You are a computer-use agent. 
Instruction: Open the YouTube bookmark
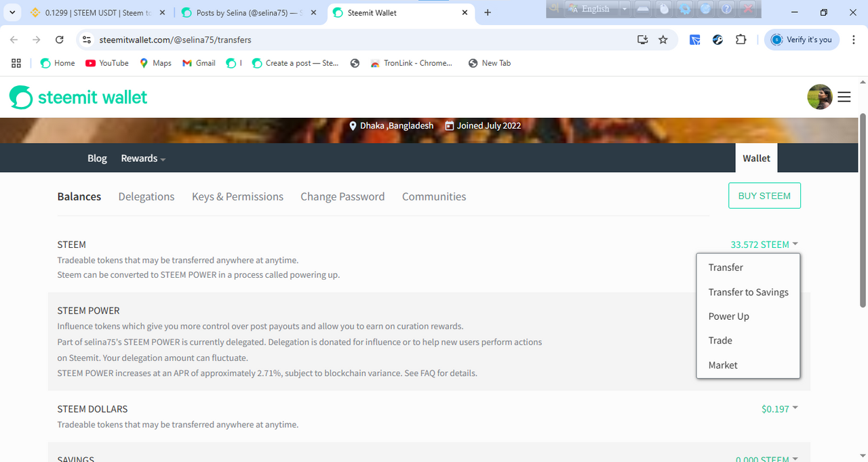tap(107, 63)
